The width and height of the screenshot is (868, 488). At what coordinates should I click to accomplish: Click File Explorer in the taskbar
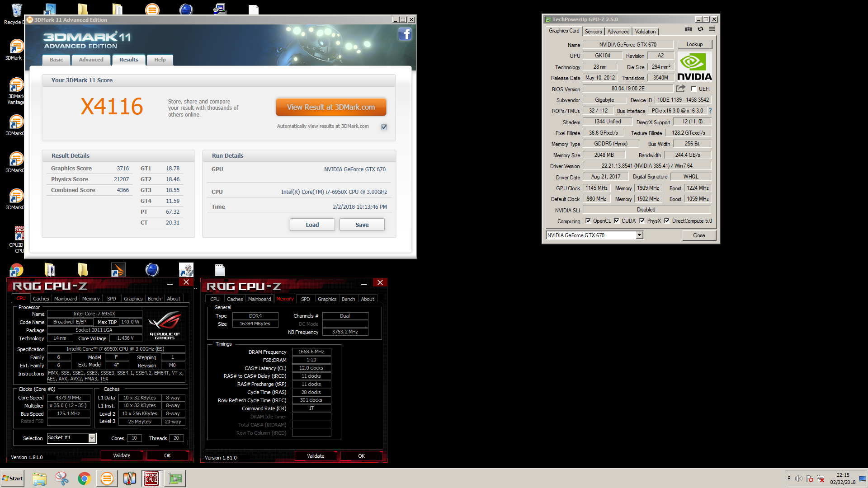pyautogui.click(x=39, y=479)
